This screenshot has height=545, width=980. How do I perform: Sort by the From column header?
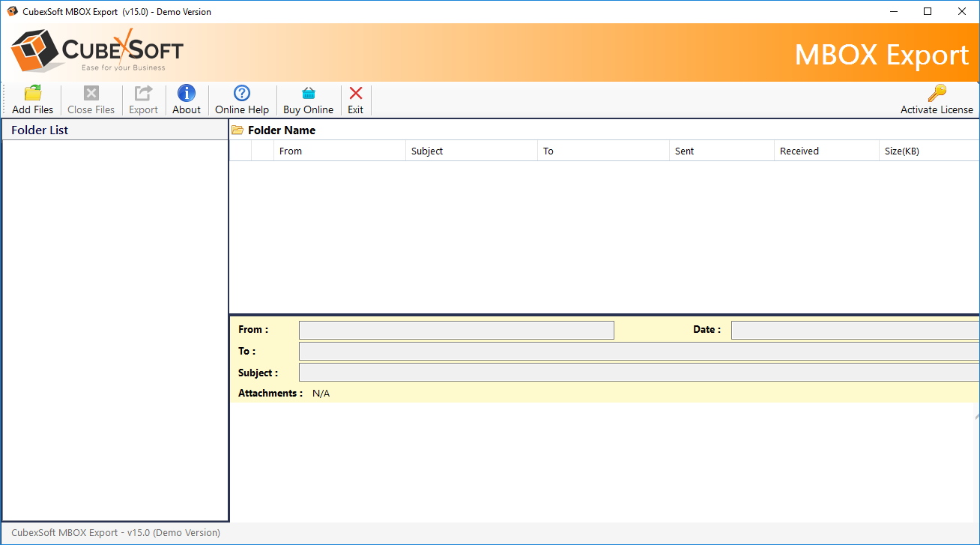point(339,151)
